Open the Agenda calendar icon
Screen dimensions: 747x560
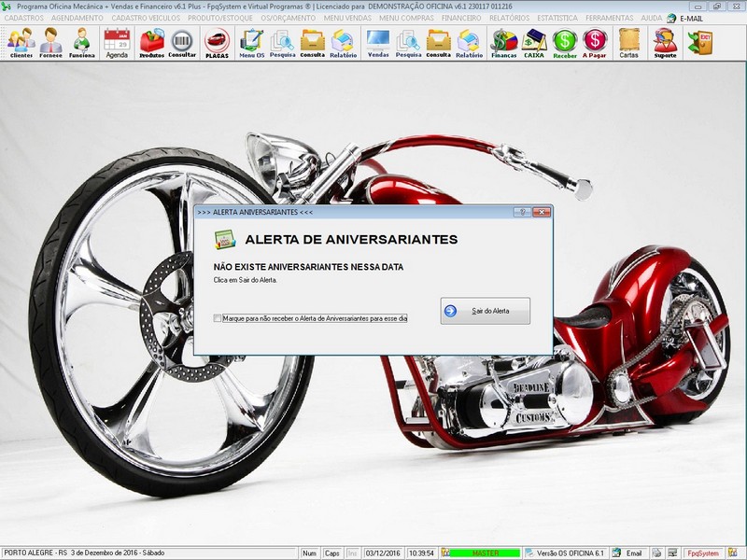pyautogui.click(x=117, y=43)
